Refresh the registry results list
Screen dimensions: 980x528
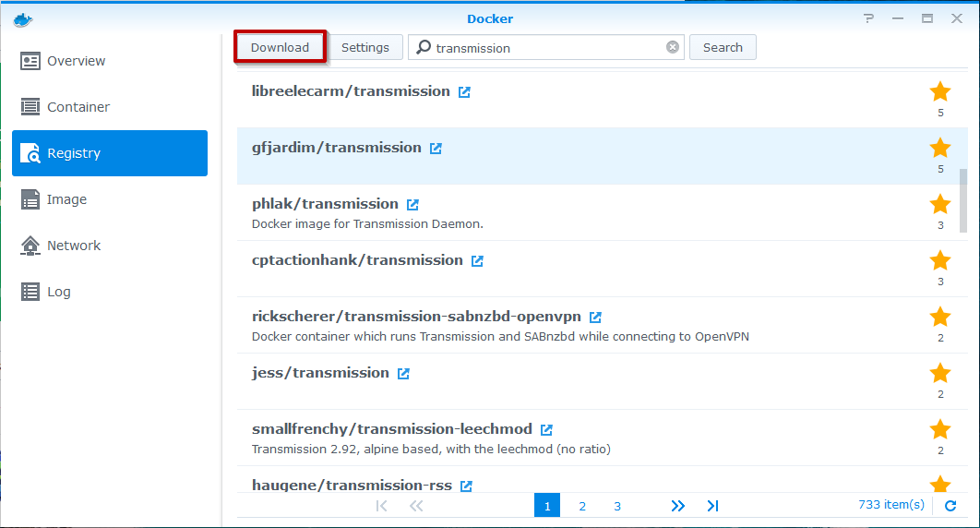(x=950, y=506)
